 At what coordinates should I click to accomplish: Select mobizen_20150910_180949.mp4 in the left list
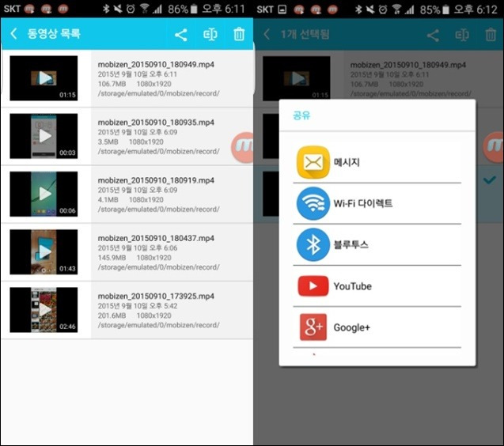pos(127,78)
